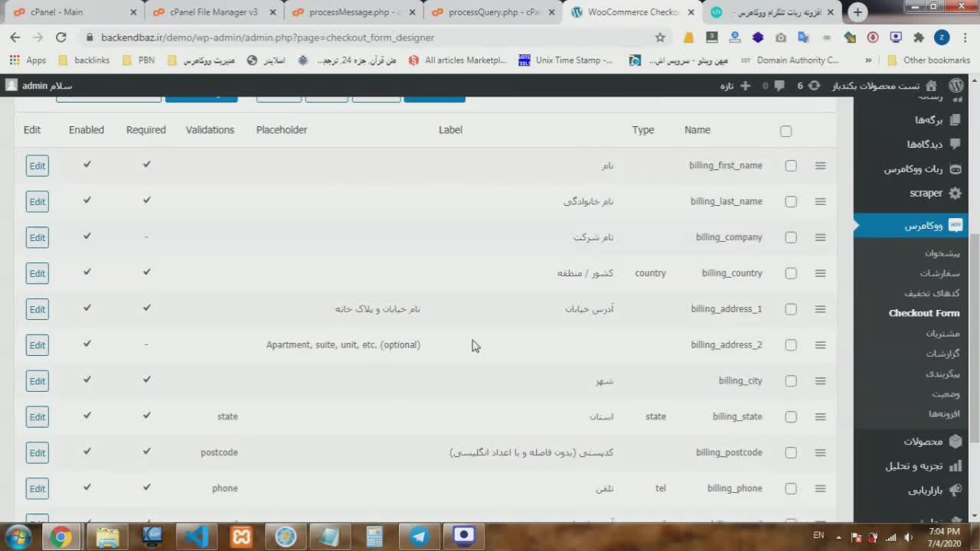Check the billing_address_1 row checkbox
Image resolution: width=980 pixels, height=551 pixels.
coord(791,310)
